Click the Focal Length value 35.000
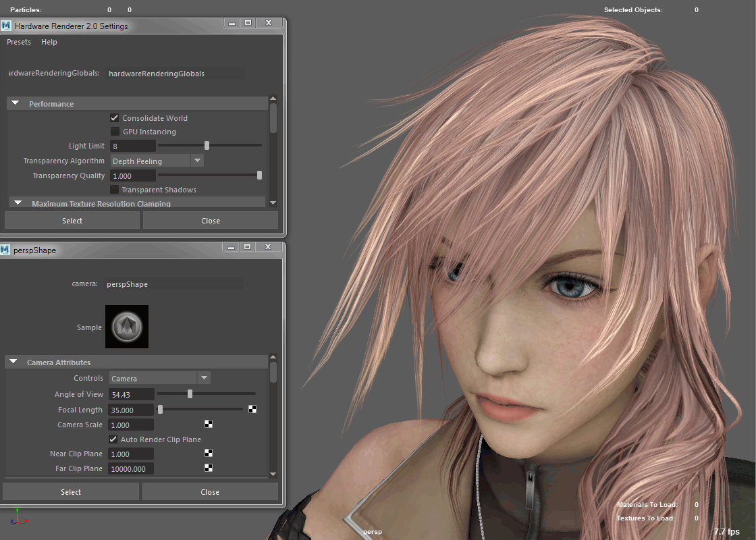Image resolution: width=756 pixels, height=540 pixels. point(131,410)
